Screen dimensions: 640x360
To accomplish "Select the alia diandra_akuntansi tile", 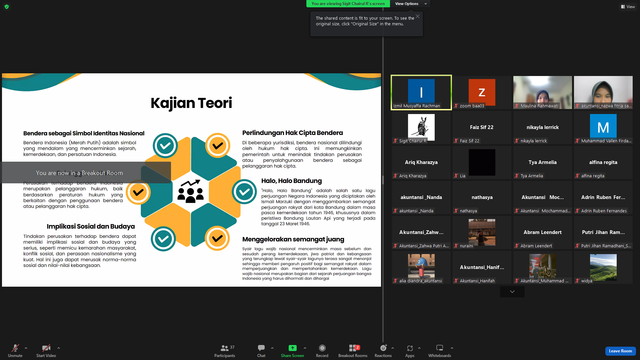I will [x=421, y=268].
